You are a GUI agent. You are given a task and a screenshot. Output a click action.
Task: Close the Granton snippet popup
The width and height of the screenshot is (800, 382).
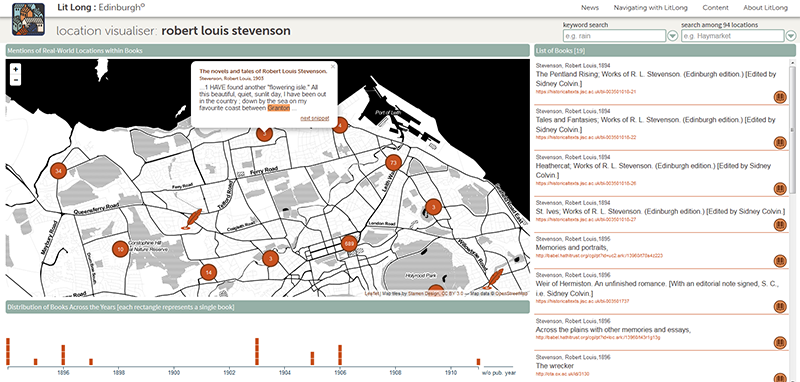tap(333, 66)
